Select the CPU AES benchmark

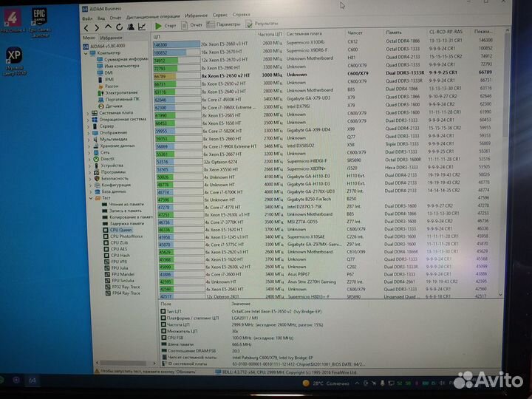[x=115, y=249]
